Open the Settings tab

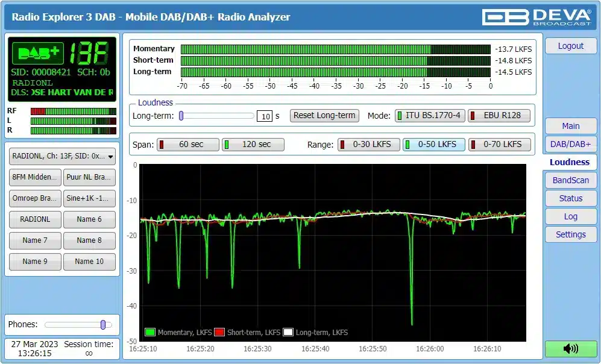pos(570,234)
